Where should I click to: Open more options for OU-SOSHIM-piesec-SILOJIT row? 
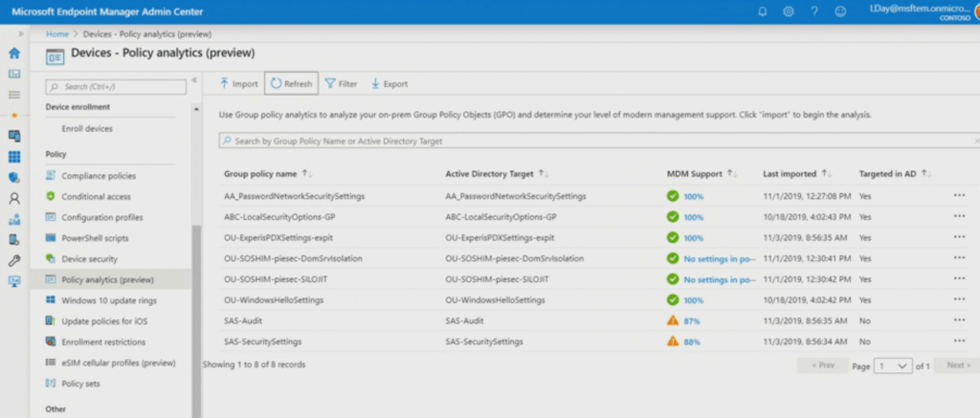tap(959, 278)
